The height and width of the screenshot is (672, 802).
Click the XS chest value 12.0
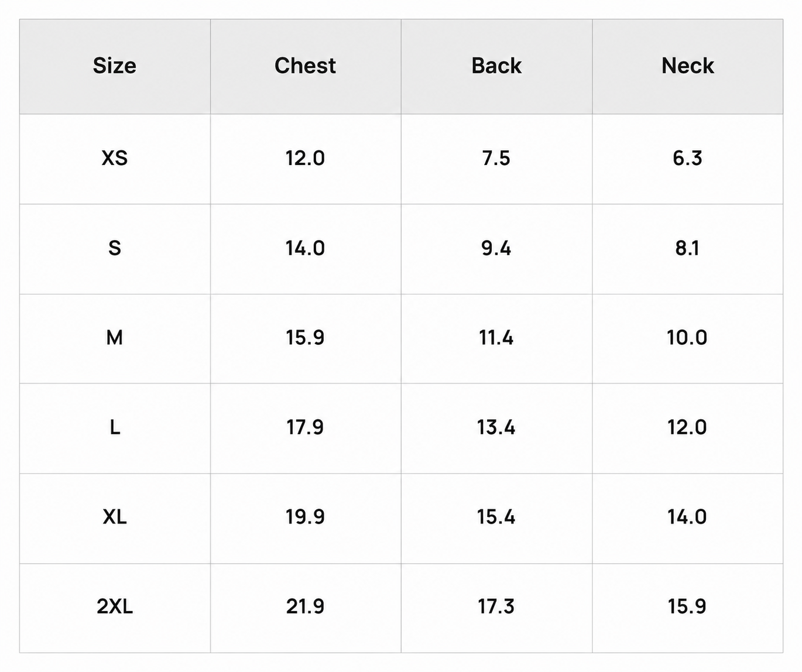pos(305,158)
